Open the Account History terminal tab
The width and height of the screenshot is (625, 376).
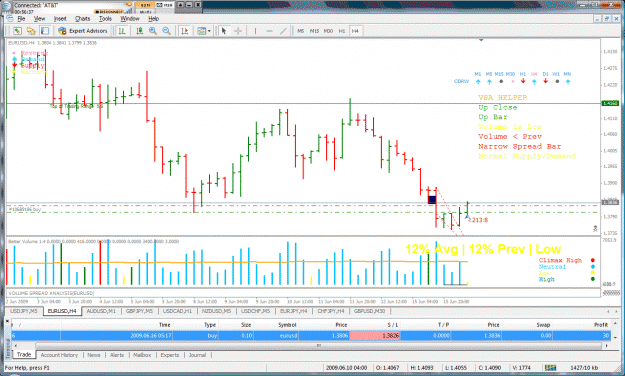click(x=59, y=355)
